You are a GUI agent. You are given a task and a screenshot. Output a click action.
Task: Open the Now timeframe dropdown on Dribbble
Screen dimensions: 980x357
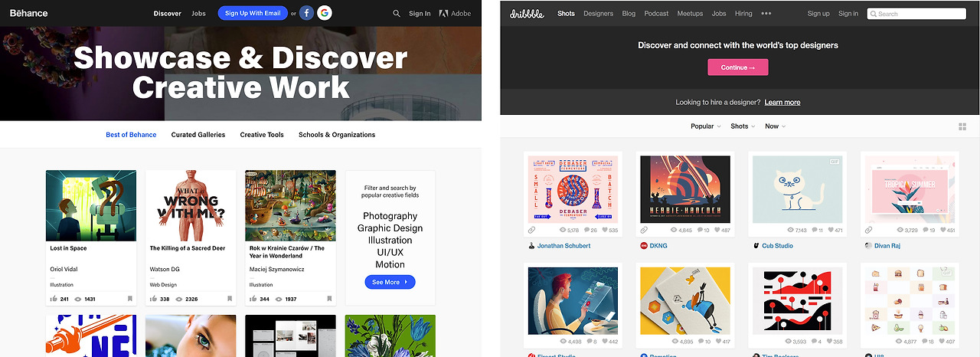tap(775, 126)
